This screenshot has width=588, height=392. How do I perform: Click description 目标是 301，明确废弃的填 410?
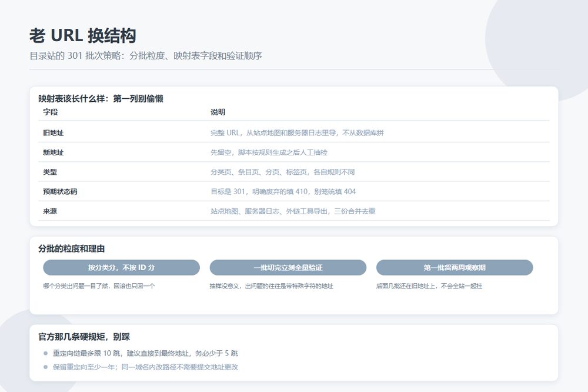(283, 191)
